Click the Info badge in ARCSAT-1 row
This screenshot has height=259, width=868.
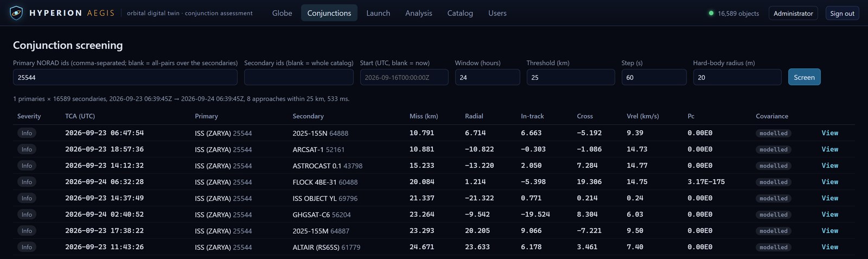click(27, 149)
